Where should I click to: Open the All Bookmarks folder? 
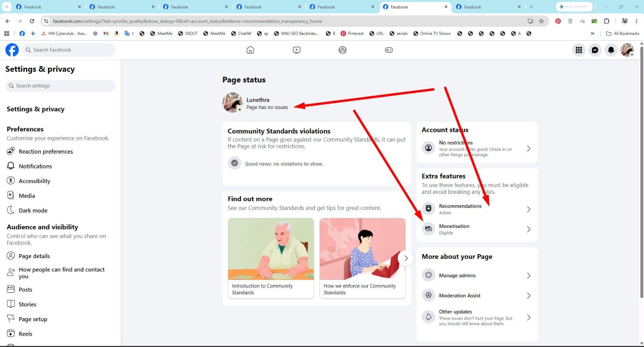pyautogui.click(x=623, y=33)
